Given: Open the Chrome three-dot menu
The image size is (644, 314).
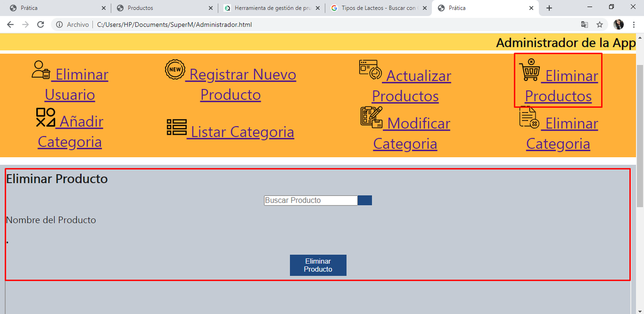Looking at the screenshot, I should [x=634, y=25].
